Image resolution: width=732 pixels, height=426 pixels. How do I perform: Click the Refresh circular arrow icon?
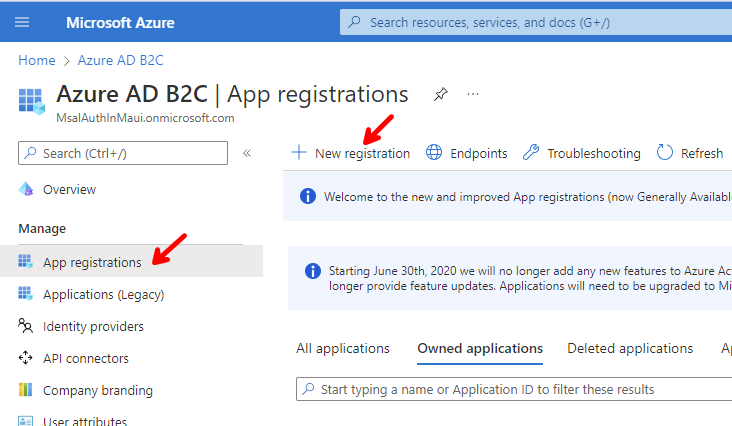click(665, 153)
